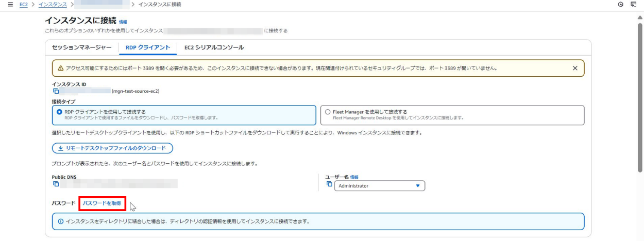Open the Administrator username dropdown
The image size is (644, 241).
380,186
